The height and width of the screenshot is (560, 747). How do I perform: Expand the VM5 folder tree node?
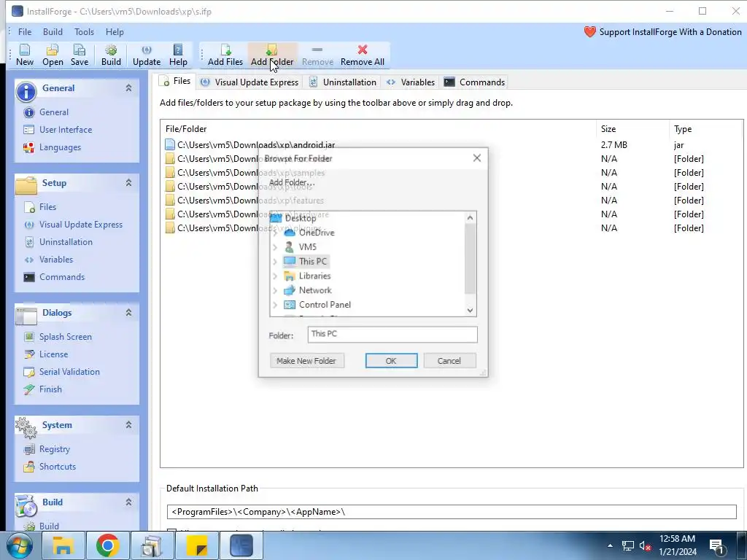(x=275, y=247)
